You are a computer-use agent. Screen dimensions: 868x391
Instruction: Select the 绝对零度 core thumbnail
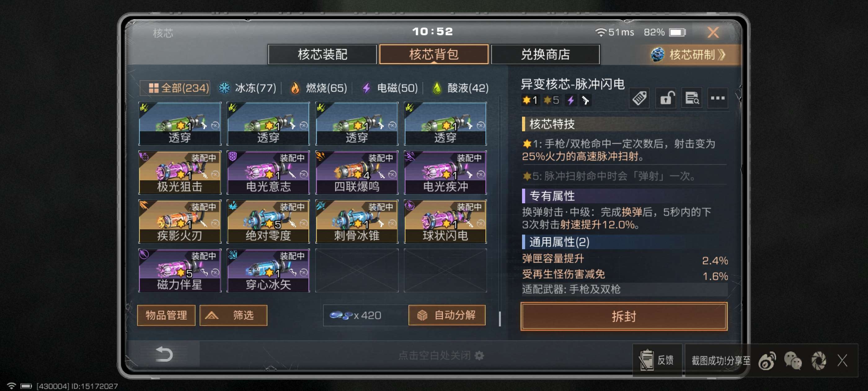click(268, 222)
